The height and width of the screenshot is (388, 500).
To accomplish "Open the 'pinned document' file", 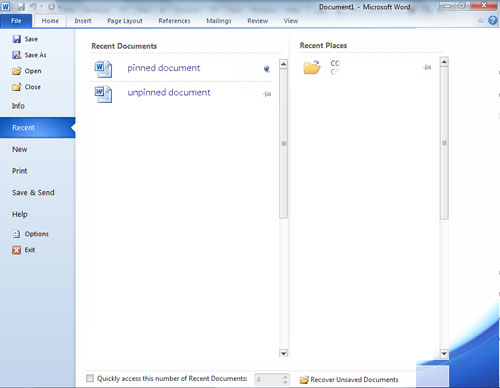I will [164, 68].
